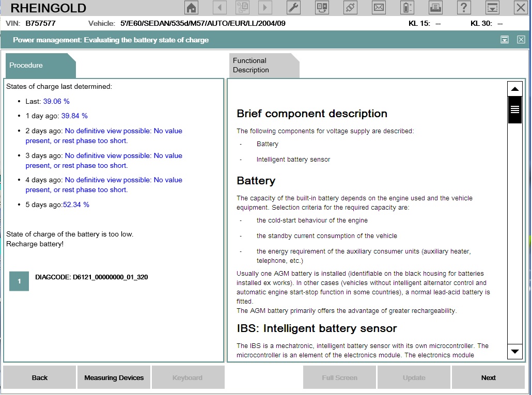The width and height of the screenshot is (532, 395).
Task: Switch to the Procedure tab
Action: pyautogui.click(x=40, y=66)
